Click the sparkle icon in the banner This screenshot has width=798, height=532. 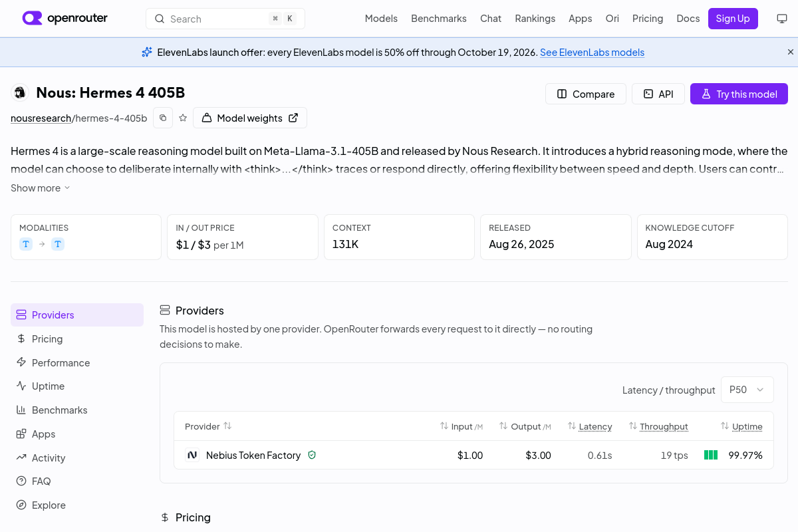pyautogui.click(x=147, y=52)
